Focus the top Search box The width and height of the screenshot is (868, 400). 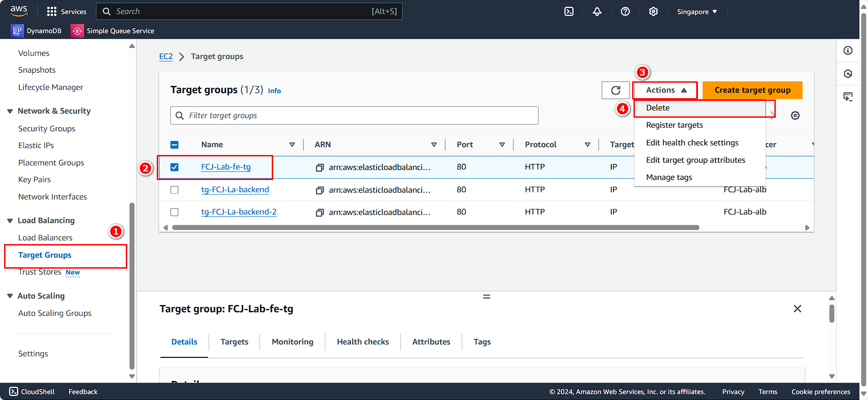coord(249,11)
